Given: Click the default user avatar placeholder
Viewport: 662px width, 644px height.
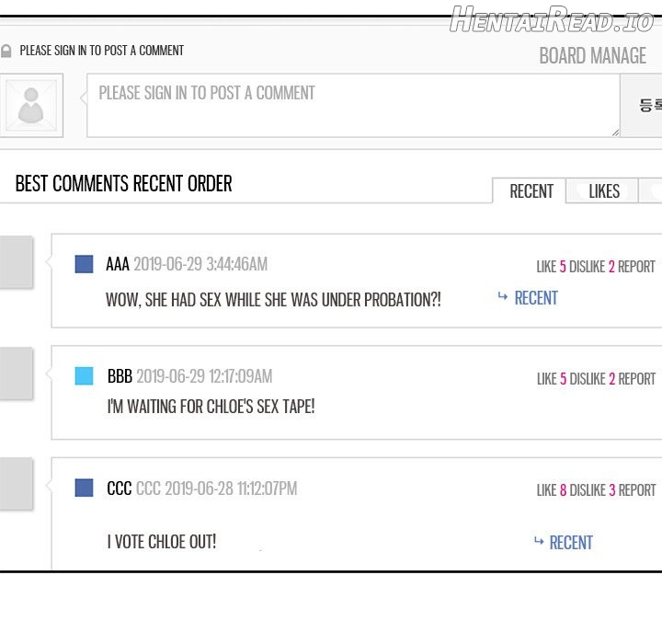Looking at the screenshot, I should click(x=31, y=106).
